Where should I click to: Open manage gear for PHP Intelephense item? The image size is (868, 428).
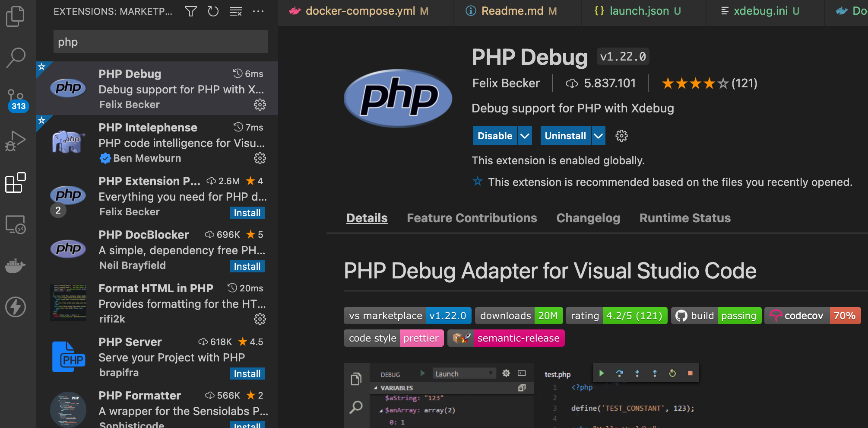(260, 158)
